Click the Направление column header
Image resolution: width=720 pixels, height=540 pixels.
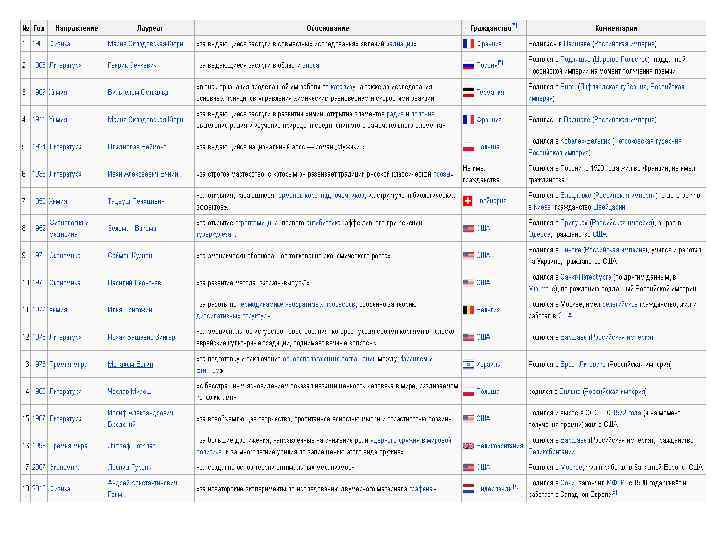pyautogui.click(x=77, y=28)
